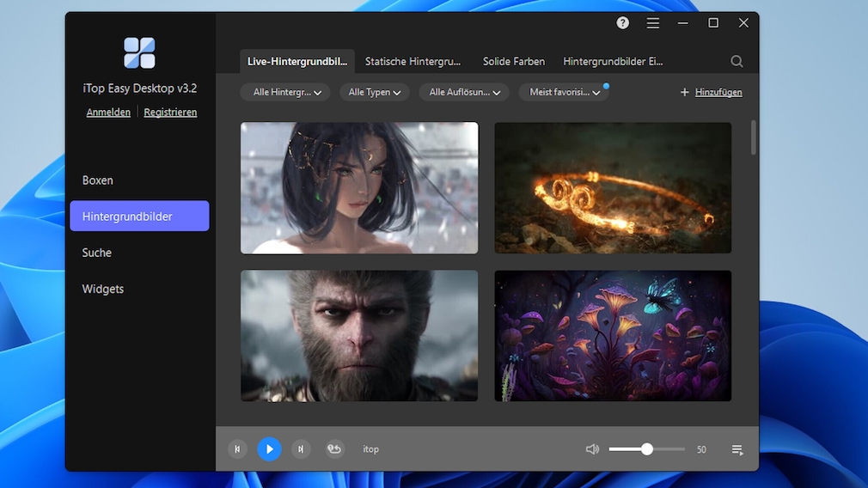Click the Registrieren link
Screen dimensions: 868x488
tap(170, 113)
